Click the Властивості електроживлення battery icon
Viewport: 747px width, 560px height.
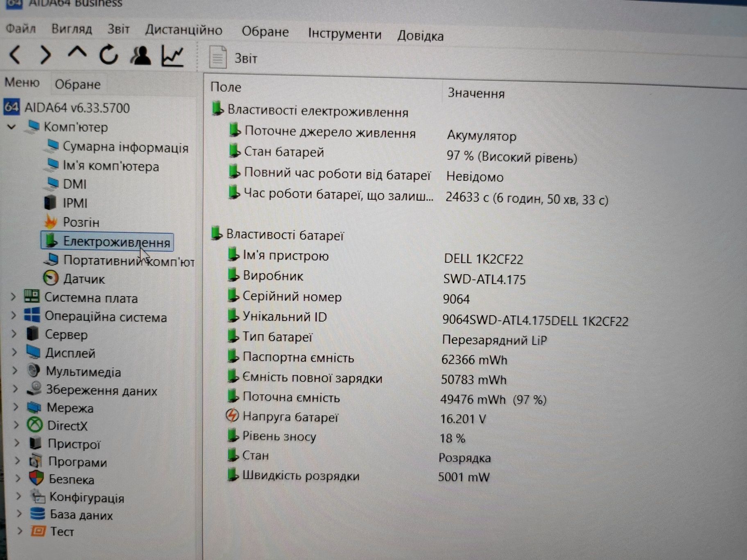coord(217,109)
